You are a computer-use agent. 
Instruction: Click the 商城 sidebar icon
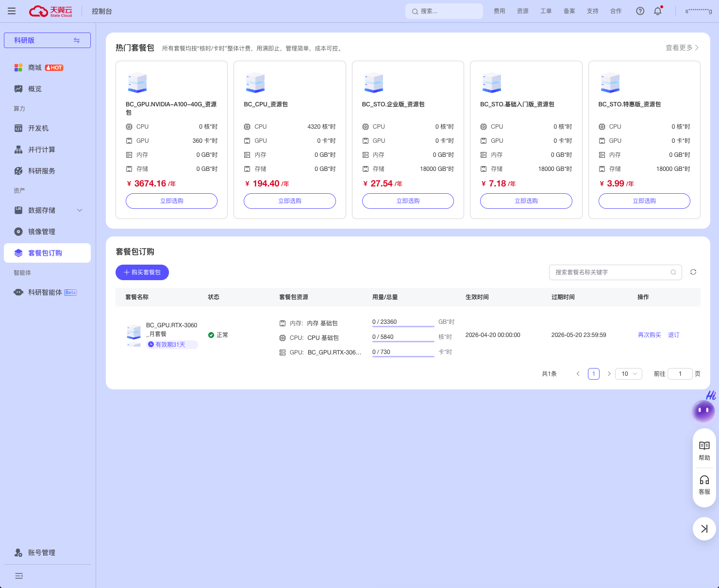(18, 67)
